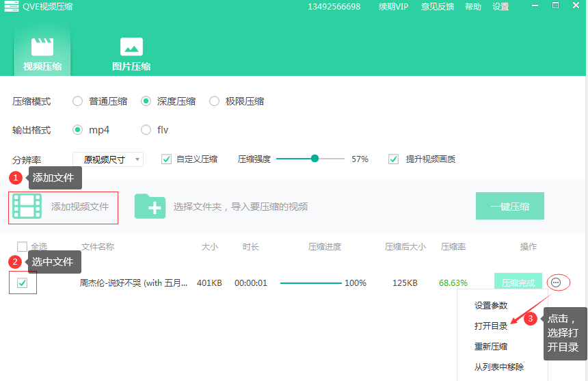The image size is (588, 381).
Task: Click the file name 周杰伦-说好不哭
Action: pos(133,283)
